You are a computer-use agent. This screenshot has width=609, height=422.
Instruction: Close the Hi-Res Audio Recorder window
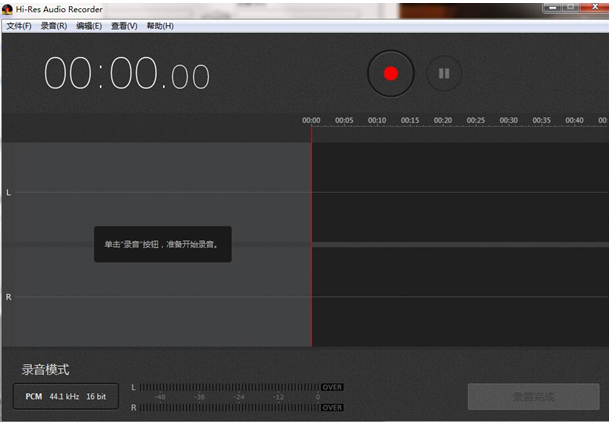595,7
